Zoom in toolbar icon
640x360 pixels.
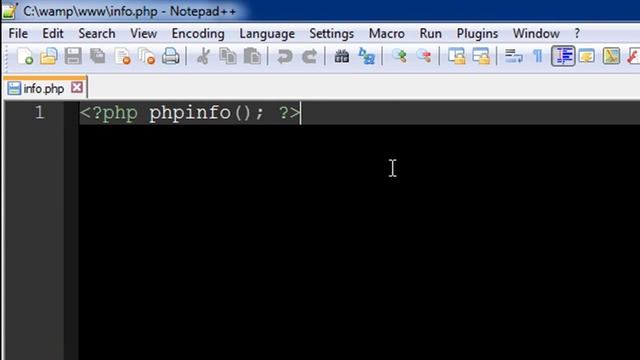pyautogui.click(x=399, y=56)
